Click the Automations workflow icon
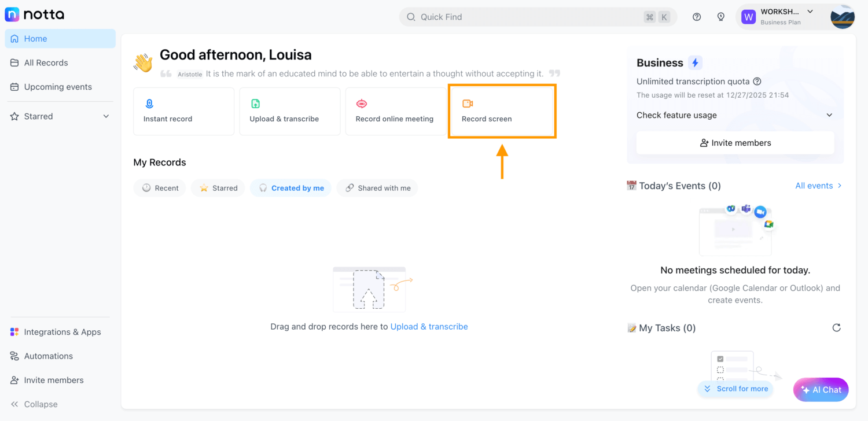The height and width of the screenshot is (421, 868). coord(14,356)
